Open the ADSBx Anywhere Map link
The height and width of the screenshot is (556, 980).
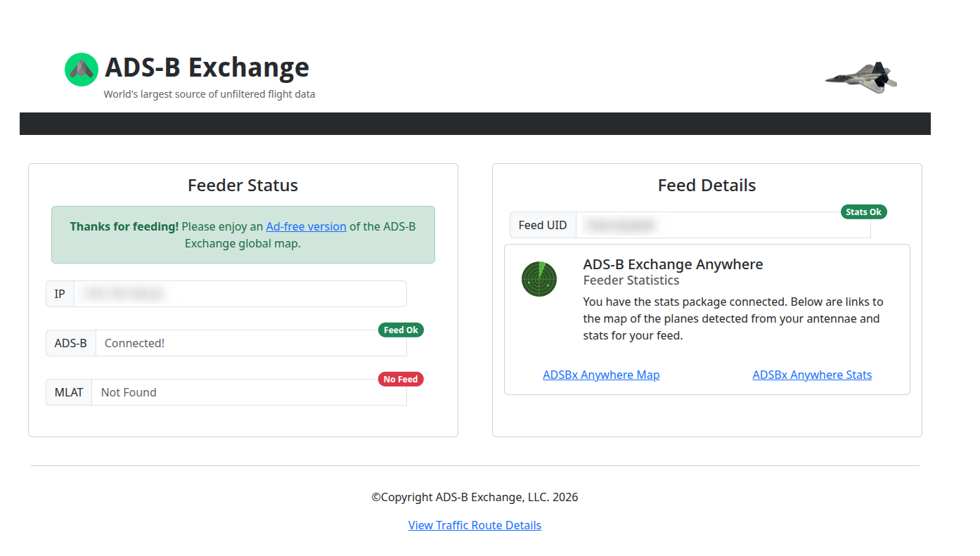tap(601, 375)
